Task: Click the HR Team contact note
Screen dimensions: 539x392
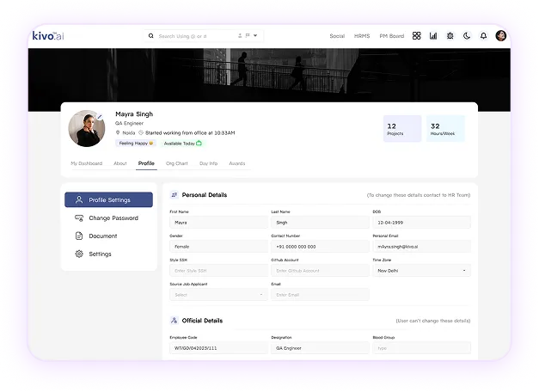Action: (x=419, y=195)
